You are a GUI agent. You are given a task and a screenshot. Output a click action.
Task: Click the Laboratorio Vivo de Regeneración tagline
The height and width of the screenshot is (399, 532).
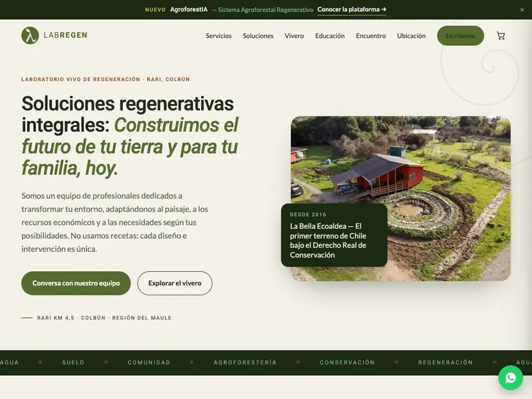coord(106,79)
